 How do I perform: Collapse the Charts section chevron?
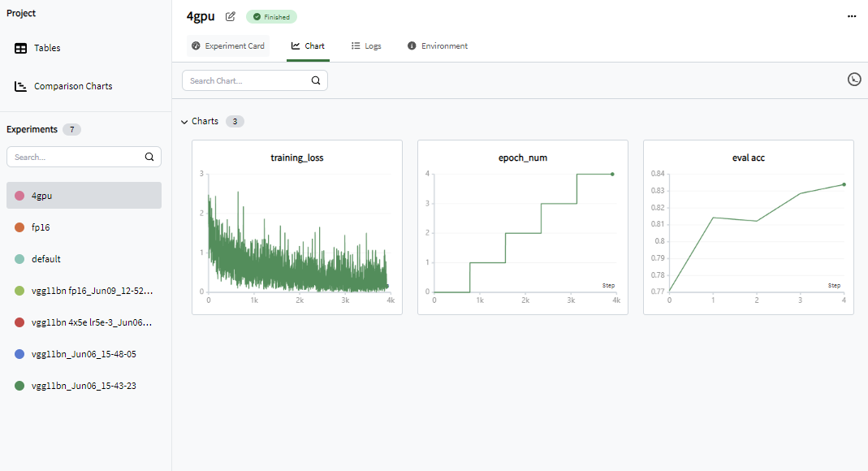point(184,122)
